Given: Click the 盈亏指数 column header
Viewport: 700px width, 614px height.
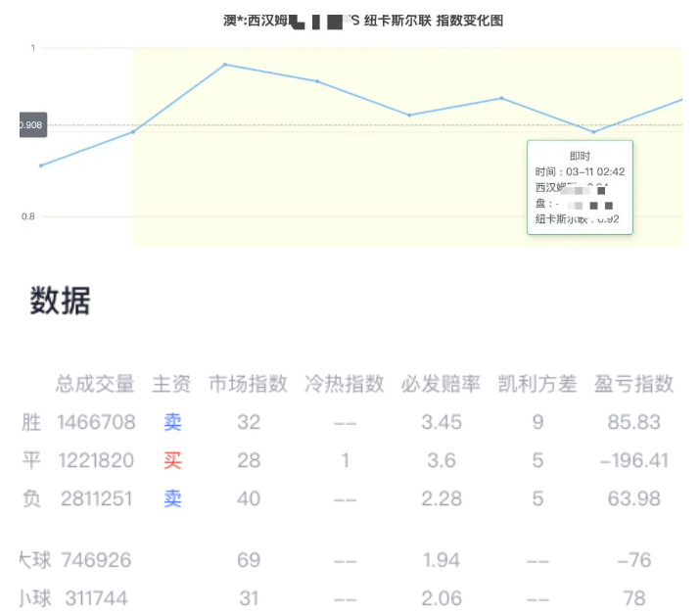Looking at the screenshot, I should click(633, 384).
